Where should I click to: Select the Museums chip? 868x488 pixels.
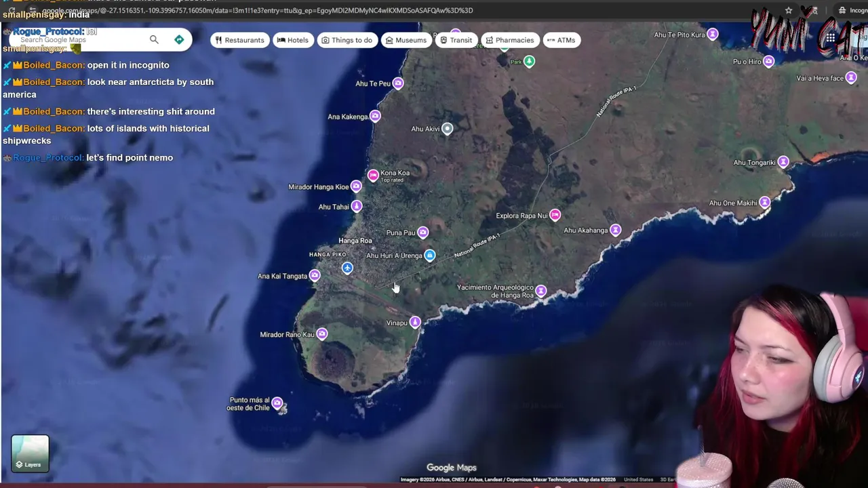coord(406,40)
